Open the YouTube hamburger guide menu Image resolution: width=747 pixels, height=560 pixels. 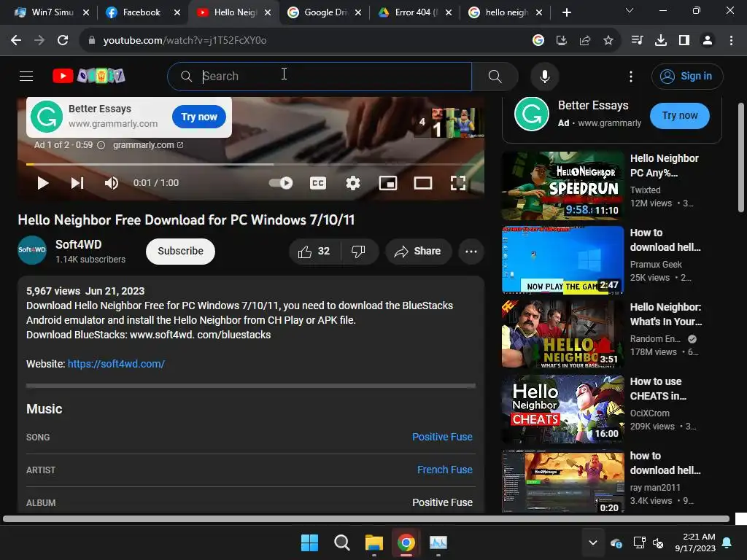point(26,76)
